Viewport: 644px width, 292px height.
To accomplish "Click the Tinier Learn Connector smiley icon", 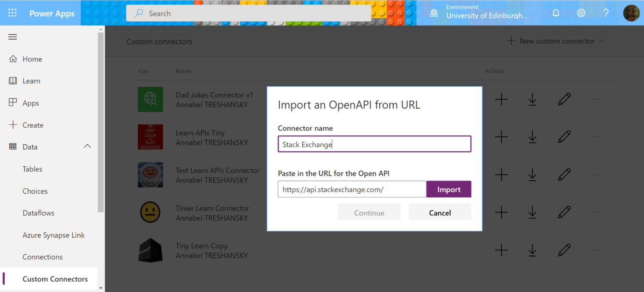I will click(151, 212).
